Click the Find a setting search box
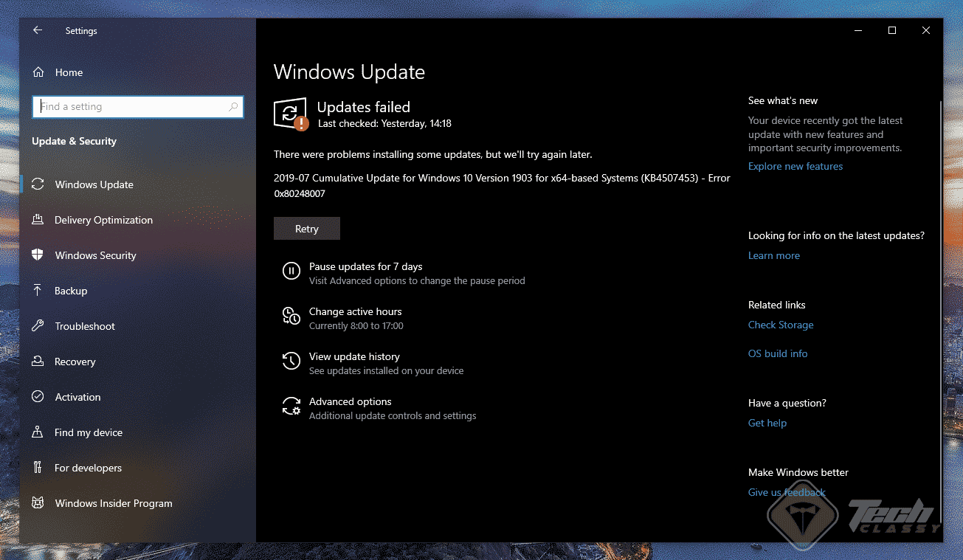The width and height of the screenshot is (963, 560). click(137, 106)
